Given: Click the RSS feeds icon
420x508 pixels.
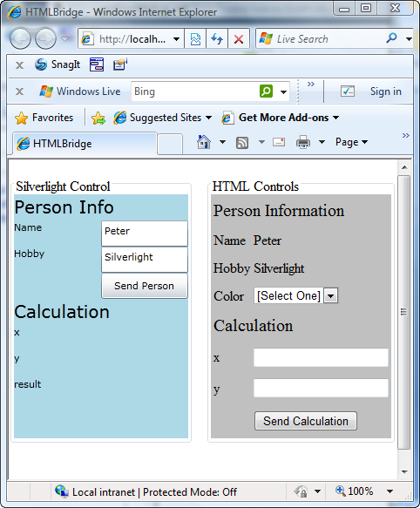Looking at the screenshot, I should pos(242,143).
